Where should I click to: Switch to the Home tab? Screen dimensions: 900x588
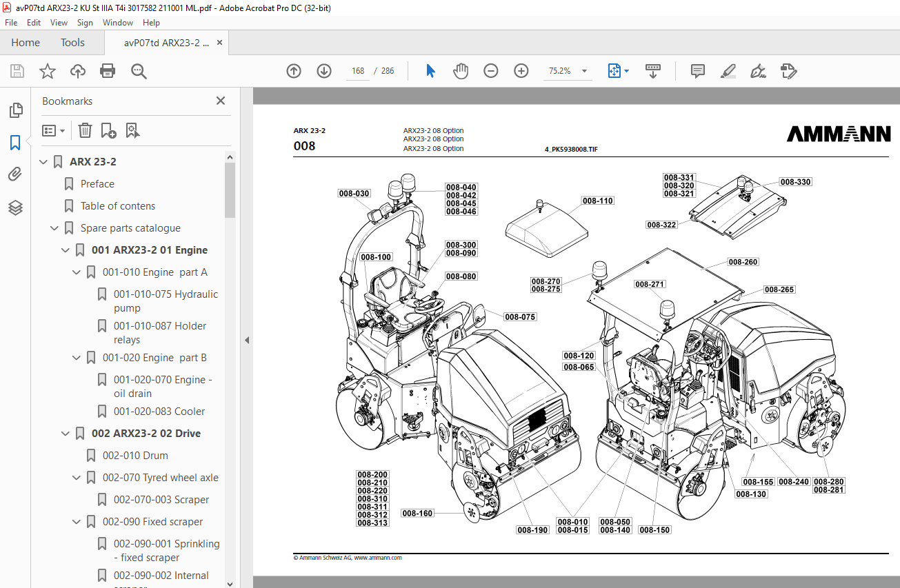(x=26, y=43)
